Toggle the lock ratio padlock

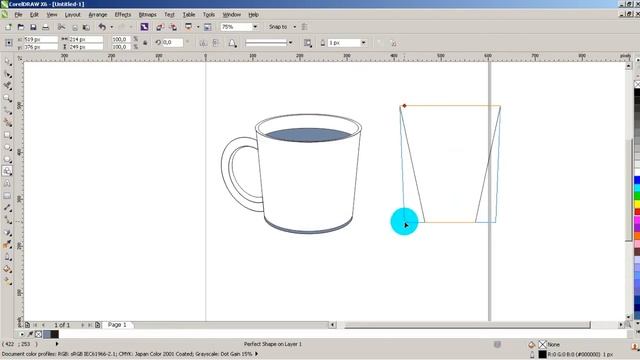tap(145, 43)
